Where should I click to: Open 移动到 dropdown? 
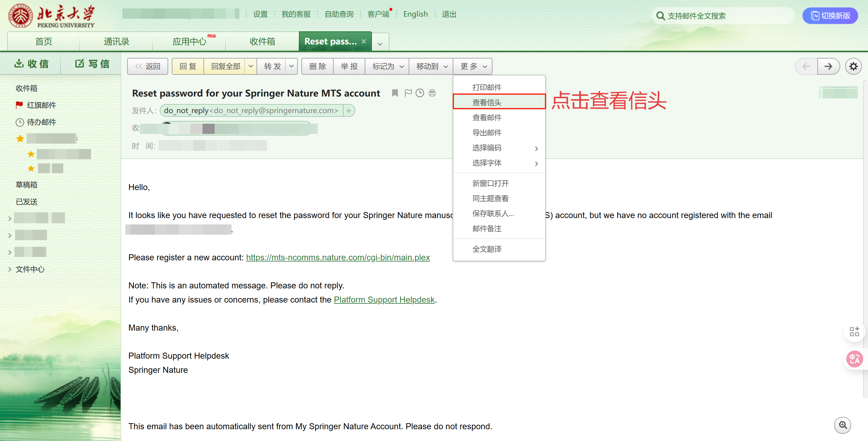(x=431, y=66)
